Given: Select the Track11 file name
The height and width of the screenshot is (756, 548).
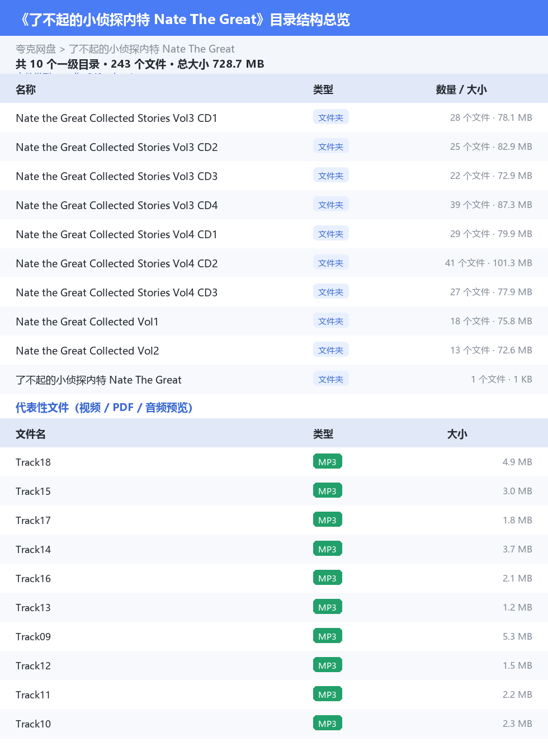Looking at the screenshot, I should point(33,695).
